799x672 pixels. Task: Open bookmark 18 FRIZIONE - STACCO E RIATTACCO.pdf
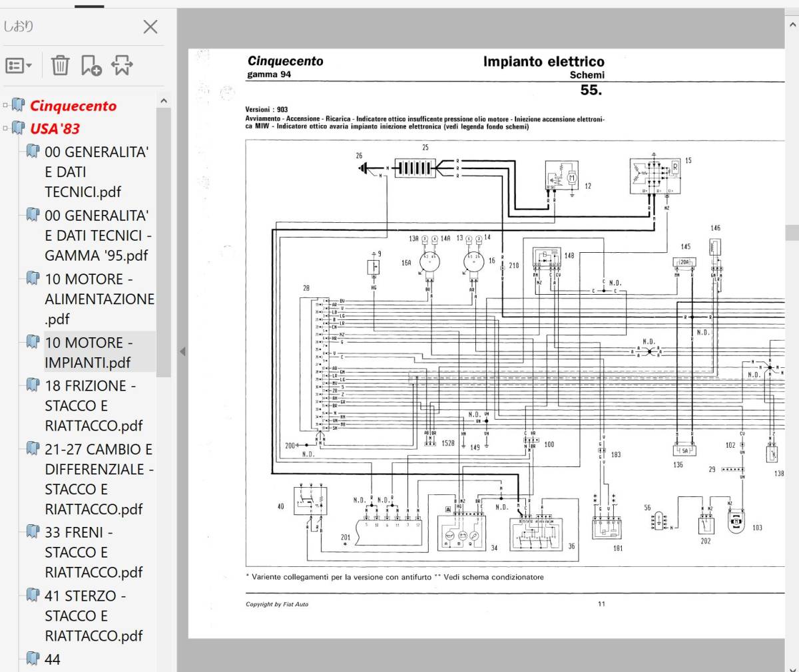[x=94, y=406]
